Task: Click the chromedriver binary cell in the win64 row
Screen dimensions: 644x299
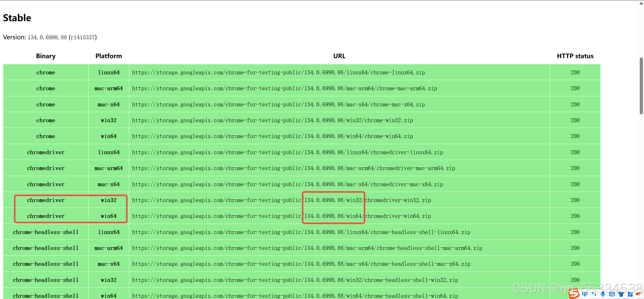Action: (x=46, y=216)
